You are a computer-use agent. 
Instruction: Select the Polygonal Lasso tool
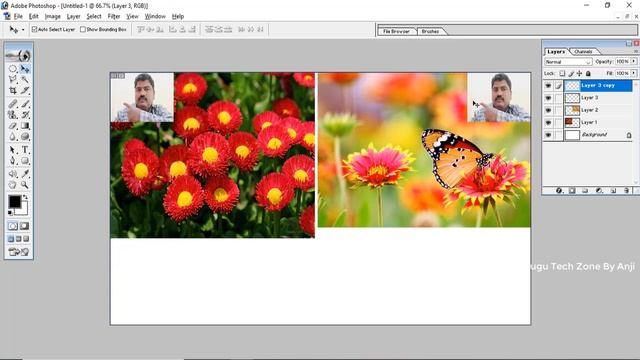coord(13,79)
